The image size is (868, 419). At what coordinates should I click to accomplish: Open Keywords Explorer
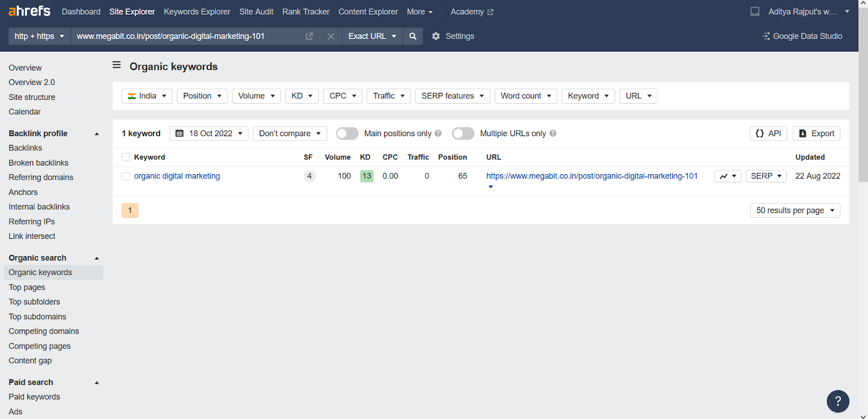(x=197, y=11)
